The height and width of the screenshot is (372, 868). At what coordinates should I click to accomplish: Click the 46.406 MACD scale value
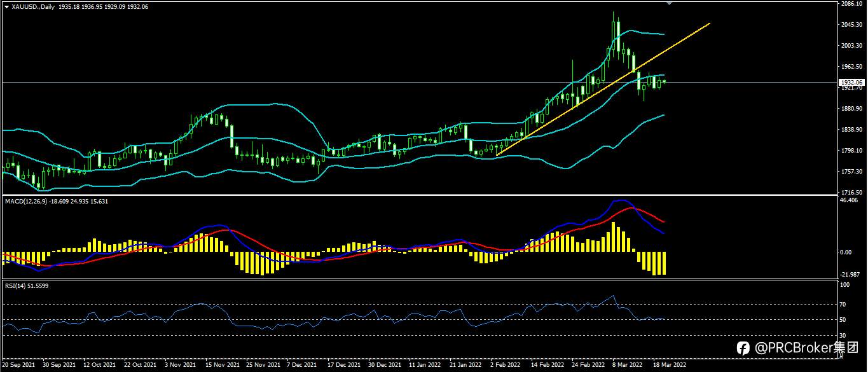pos(850,200)
